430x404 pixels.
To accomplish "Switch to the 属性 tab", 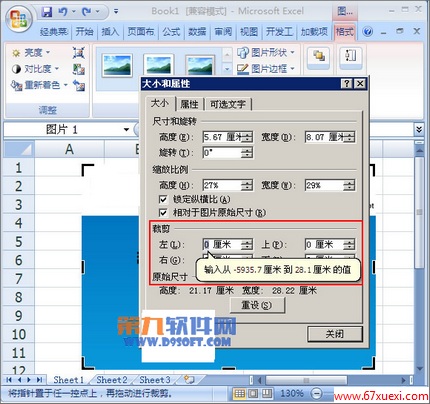I will pos(189,104).
